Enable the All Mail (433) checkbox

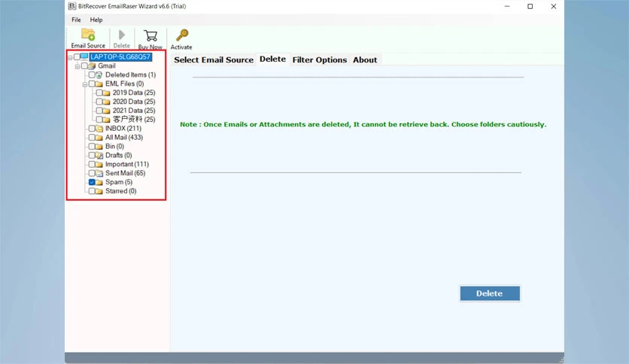click(x=92, y=137)
